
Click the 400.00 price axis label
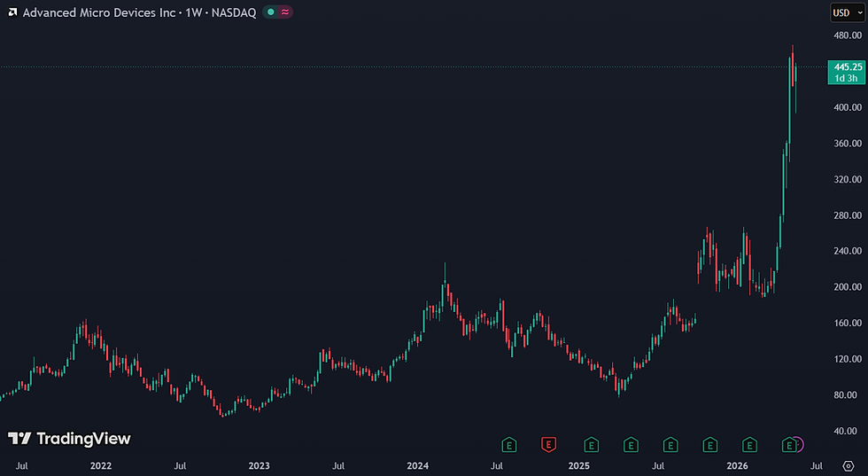pyautogui.click(x=848, y=107)
